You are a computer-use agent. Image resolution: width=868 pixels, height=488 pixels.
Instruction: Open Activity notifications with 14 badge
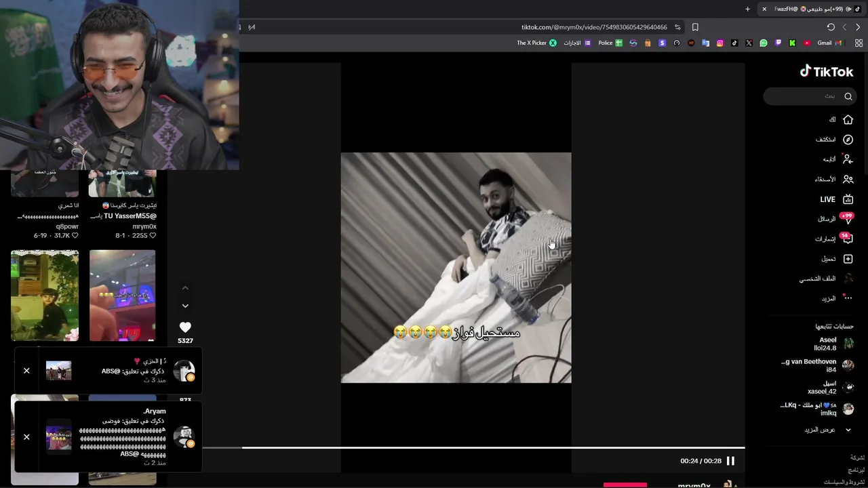pyautogui.click(x=847, y=239)
